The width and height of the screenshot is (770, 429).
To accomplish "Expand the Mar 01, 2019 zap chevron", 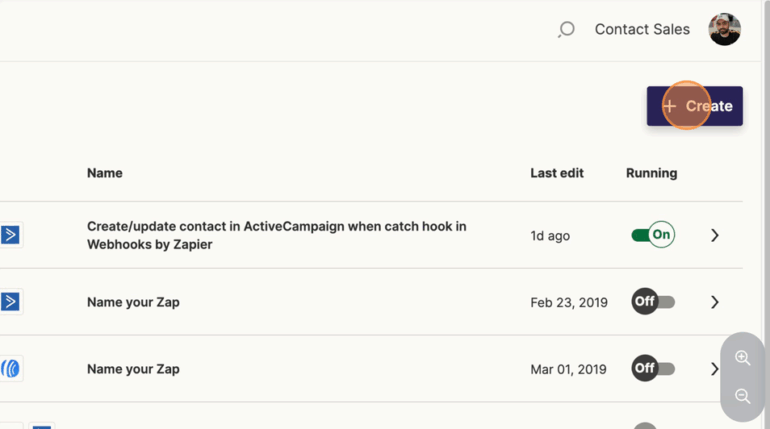I will [713, 369].
